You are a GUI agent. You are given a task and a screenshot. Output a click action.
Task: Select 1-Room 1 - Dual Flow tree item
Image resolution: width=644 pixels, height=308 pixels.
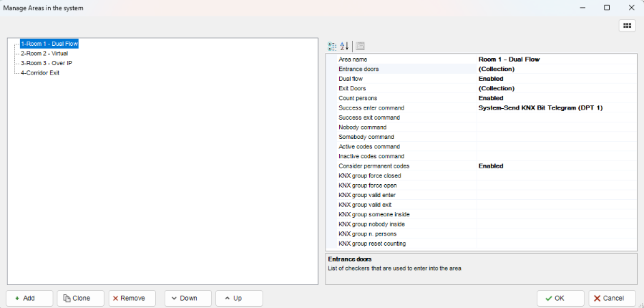tap(49, 44)
